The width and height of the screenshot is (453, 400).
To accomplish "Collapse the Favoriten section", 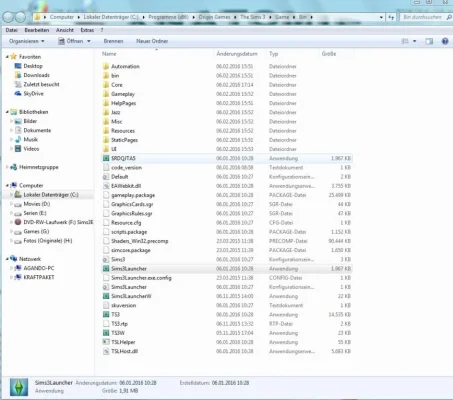I will pos(7,57).
